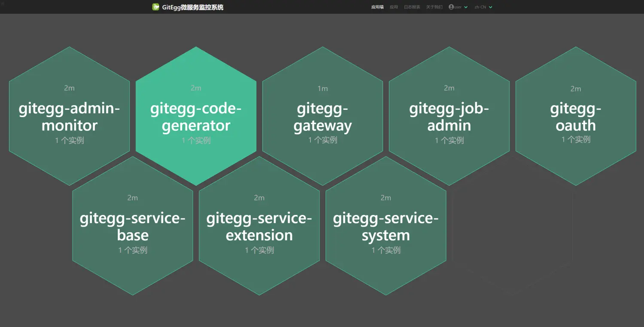Click the 1m uptime on gitegg-gateway
The image size is (644, 327).
click(322, 88)
